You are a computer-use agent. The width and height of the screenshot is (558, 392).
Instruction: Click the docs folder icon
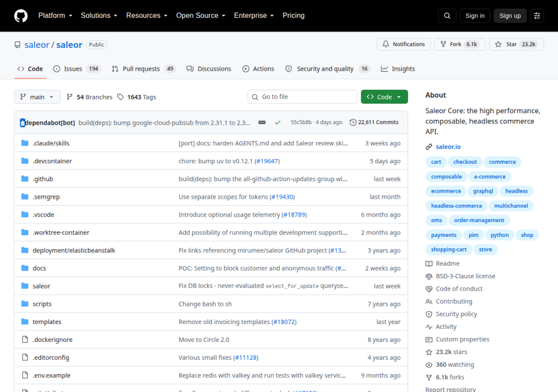[x=25, y=268]
